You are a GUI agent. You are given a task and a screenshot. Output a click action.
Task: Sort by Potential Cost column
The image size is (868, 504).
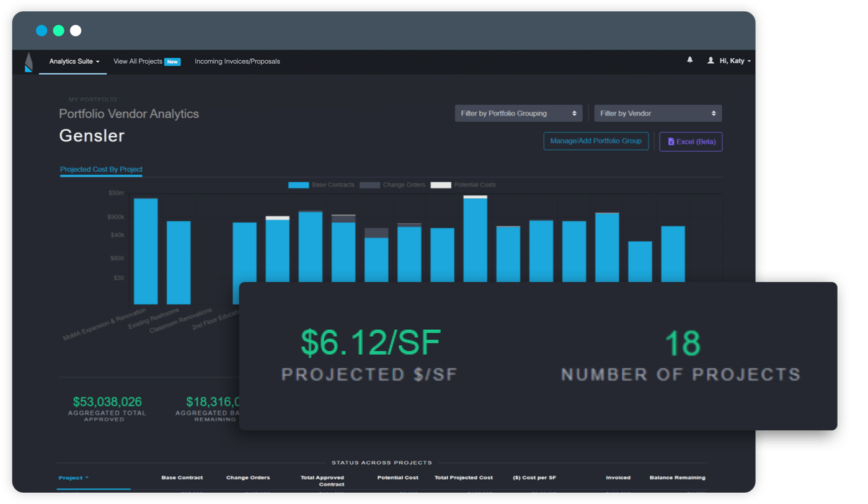[x=398, y=477]
